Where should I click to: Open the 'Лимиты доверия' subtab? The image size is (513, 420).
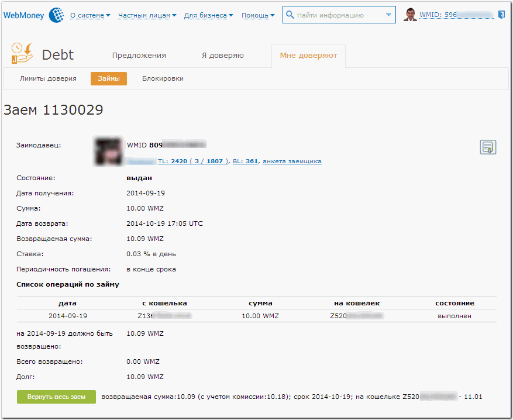point(48,78)
